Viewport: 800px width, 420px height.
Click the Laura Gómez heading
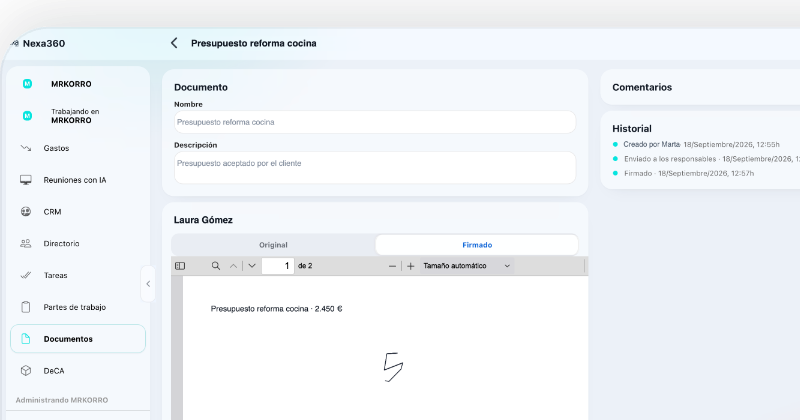pos(203,220)
